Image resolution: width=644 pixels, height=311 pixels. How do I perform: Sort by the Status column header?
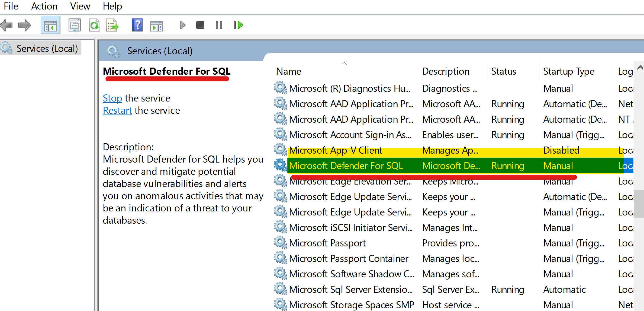tap(511, 71)
